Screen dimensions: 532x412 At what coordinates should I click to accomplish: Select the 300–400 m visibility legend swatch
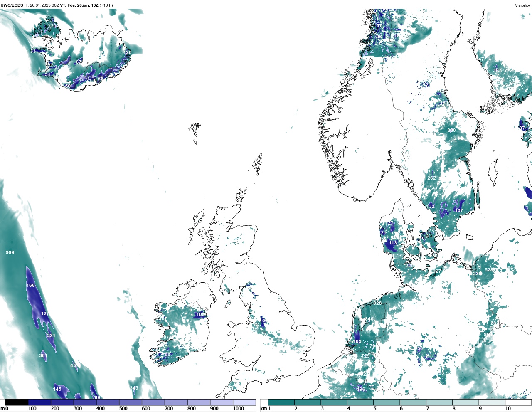pos(85,402)
